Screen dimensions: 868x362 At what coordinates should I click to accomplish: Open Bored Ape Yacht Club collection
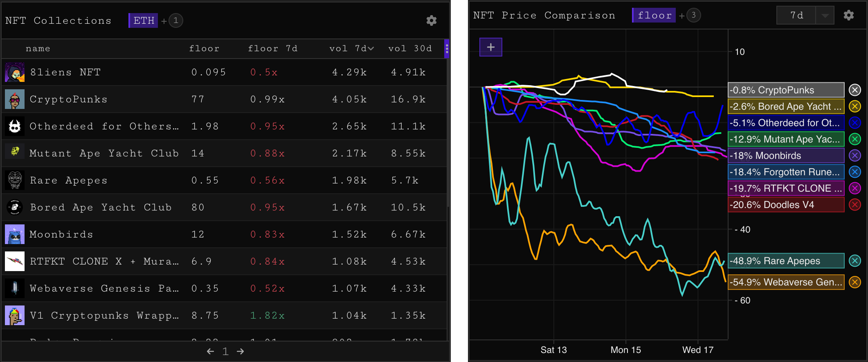pos(224,207)
